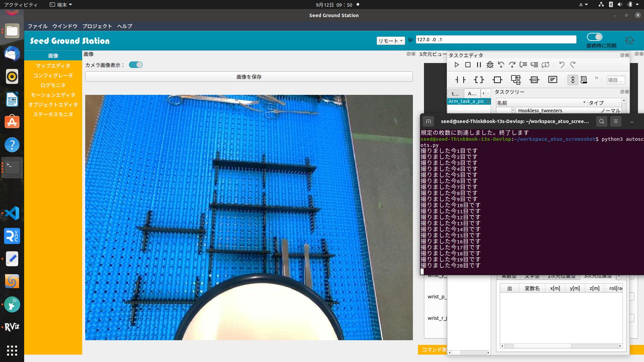644x362 pixels.
Task: Click the live camera image view
Action: pos(249,218)
